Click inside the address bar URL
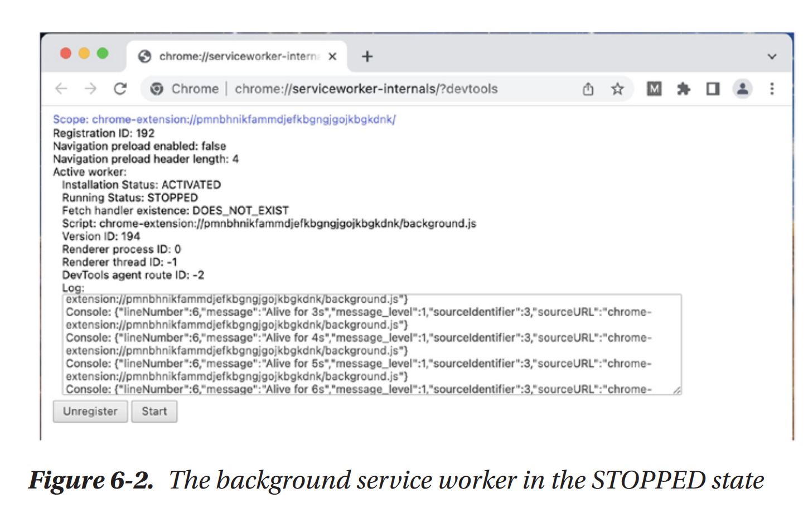 click(366, 89)
